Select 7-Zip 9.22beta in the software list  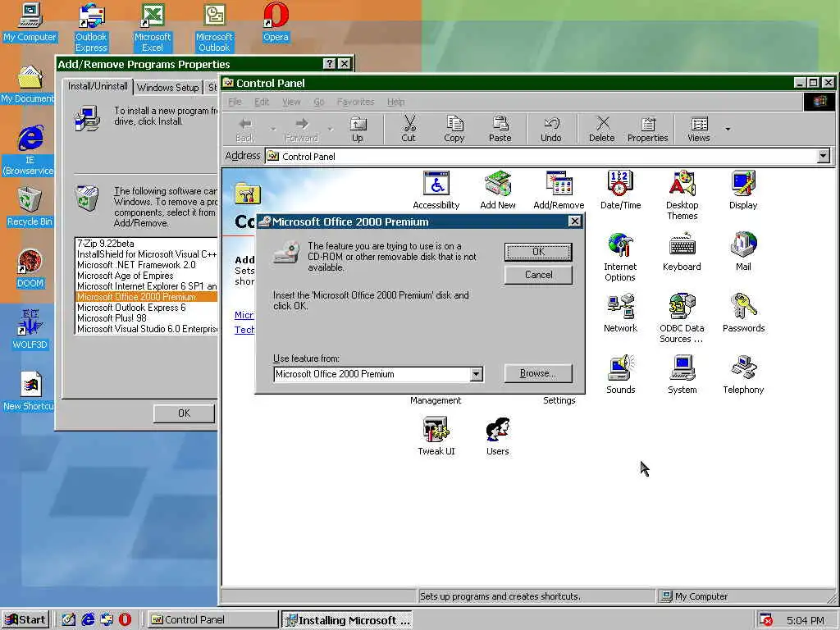tap(146, 243)
